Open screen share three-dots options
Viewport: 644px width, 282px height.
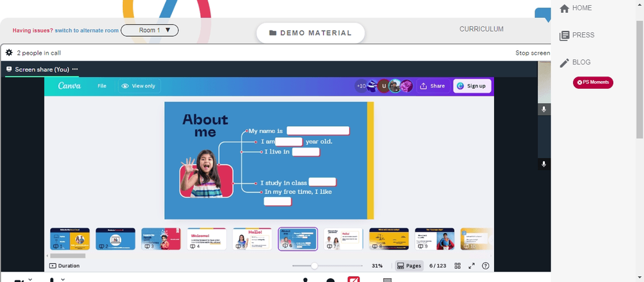pyautogui.click(x=75, y=70)
